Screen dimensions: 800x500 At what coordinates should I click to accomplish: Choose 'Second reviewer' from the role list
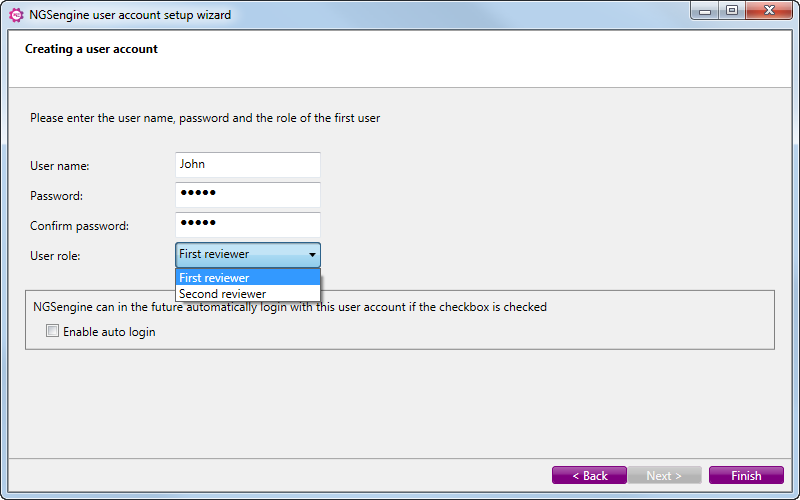pos(248,294)
